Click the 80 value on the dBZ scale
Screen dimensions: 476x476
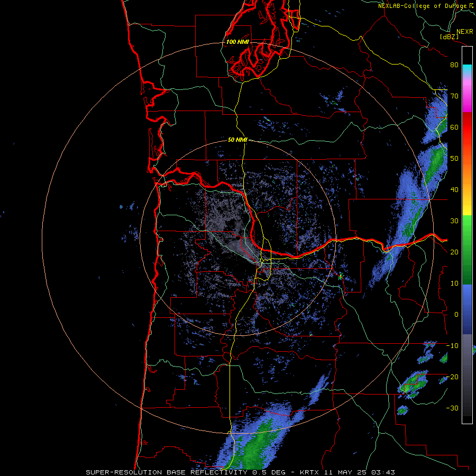(x=454, y=65)
